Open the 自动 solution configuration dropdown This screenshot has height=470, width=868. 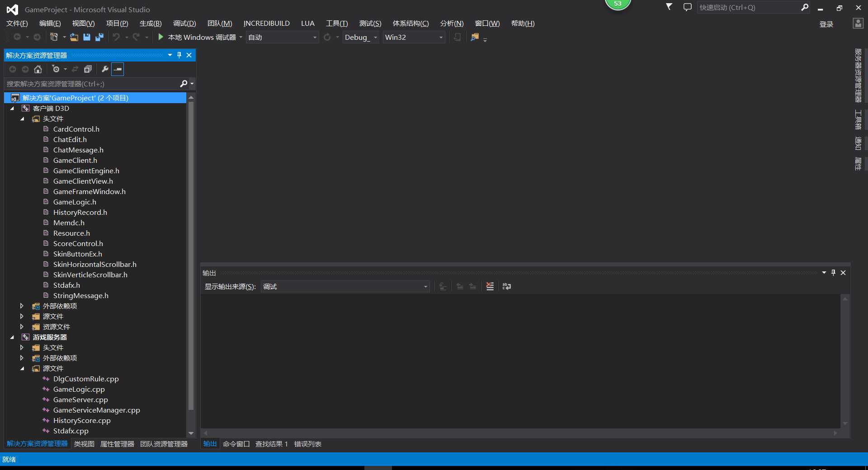[282, 37]
